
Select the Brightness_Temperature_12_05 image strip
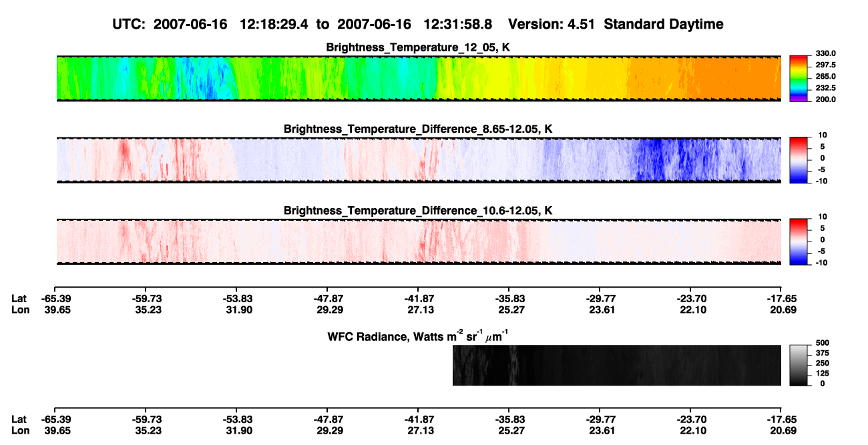point(418,79)
